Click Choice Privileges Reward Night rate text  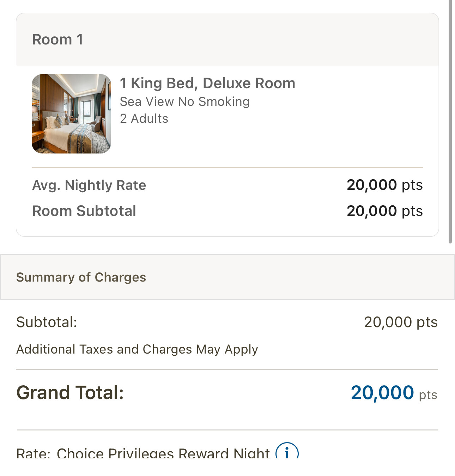click(163, 453)
